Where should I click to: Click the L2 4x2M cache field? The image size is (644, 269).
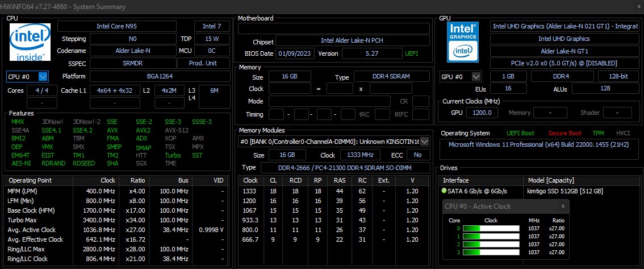pyautogui.click(x=169, y=90)
